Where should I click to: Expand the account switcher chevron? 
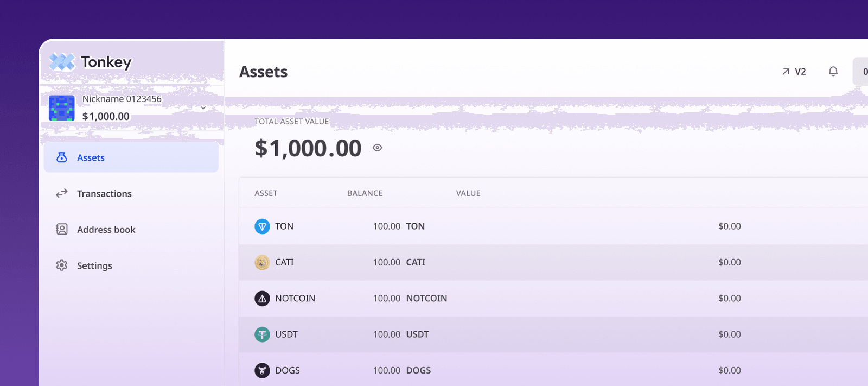point(203,108)
